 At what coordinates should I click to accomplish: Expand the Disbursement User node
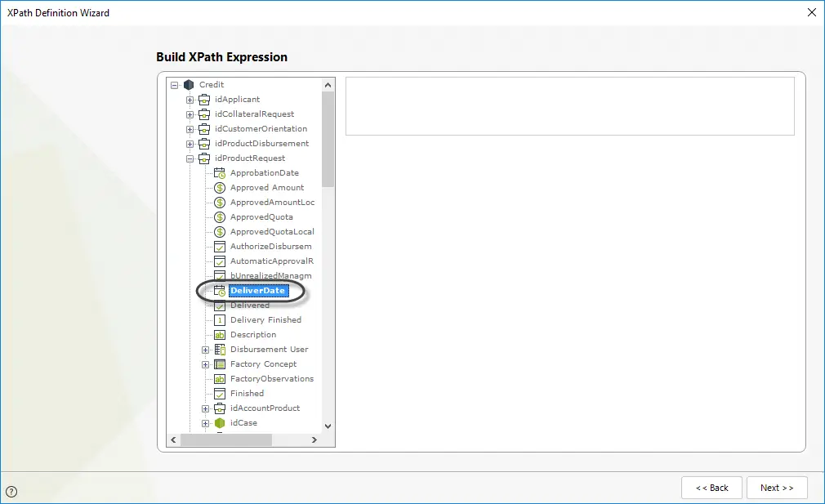pos(206,350)
